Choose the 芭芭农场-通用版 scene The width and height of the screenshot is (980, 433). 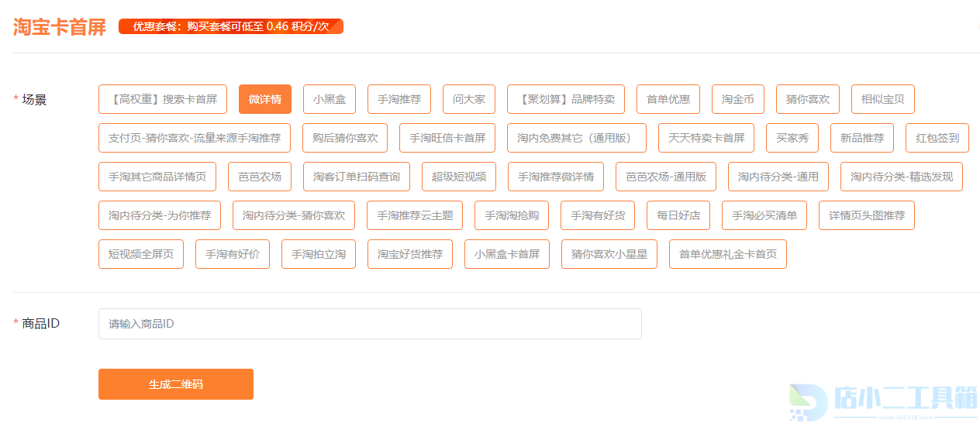click(666, 177)
